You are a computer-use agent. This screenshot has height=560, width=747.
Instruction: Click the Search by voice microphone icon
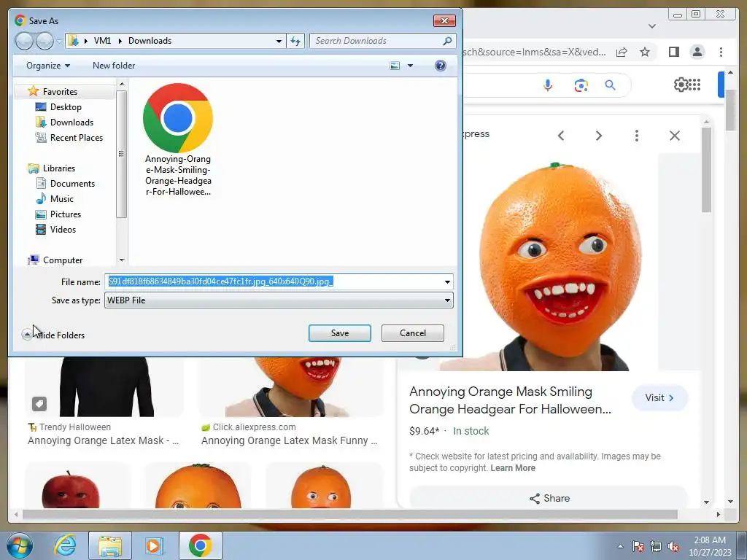click(548, 85)
